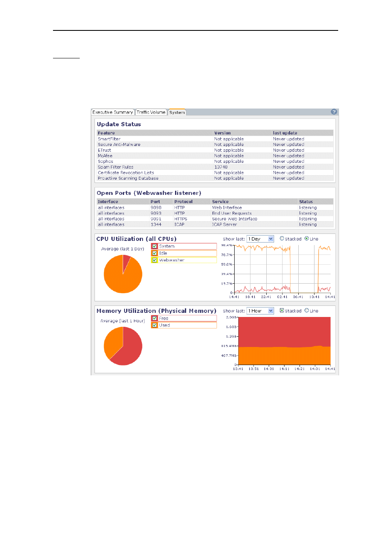Select the Proactive Scanning Database row
Viewport: 392px width, 555px height.
(x=215, y=178)
